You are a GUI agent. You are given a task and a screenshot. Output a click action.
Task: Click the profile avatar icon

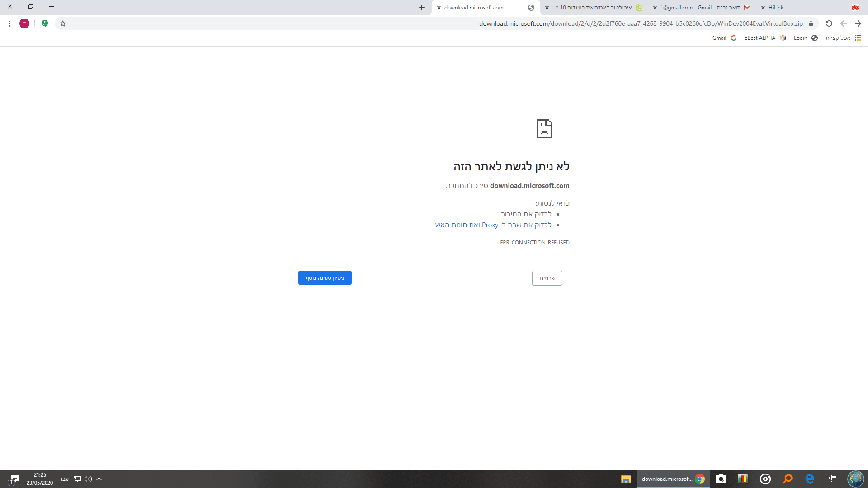click(x=24, y=23)
